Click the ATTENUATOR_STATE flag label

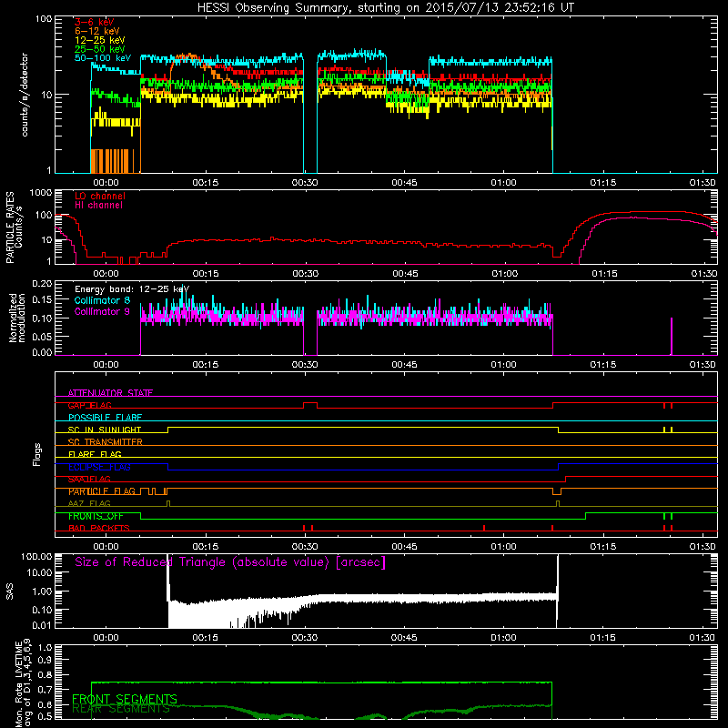[110, 393]
